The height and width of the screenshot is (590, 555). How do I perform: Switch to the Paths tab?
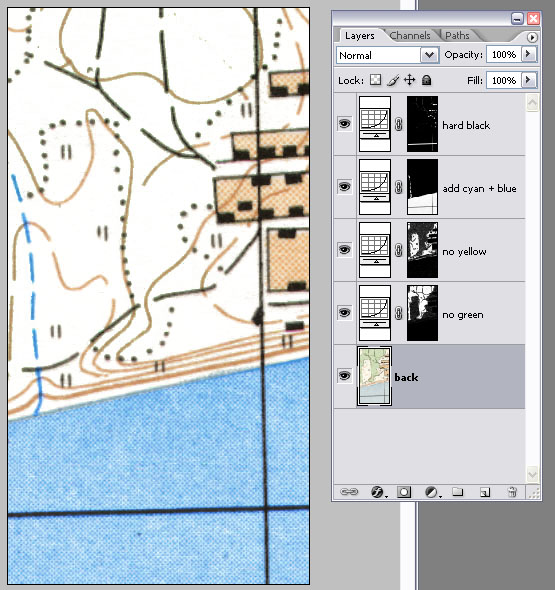(x=457, y=35)
